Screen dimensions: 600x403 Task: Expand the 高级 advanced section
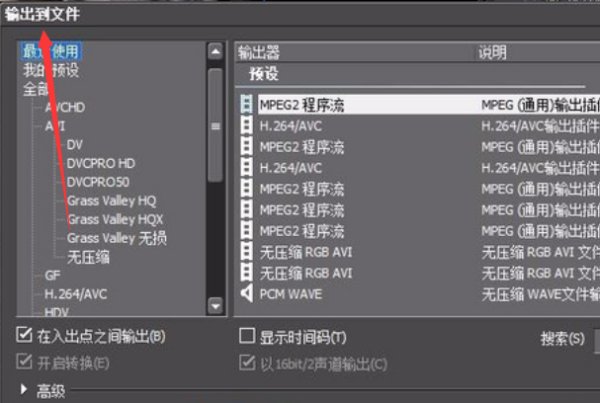click(x=24, y=389)
